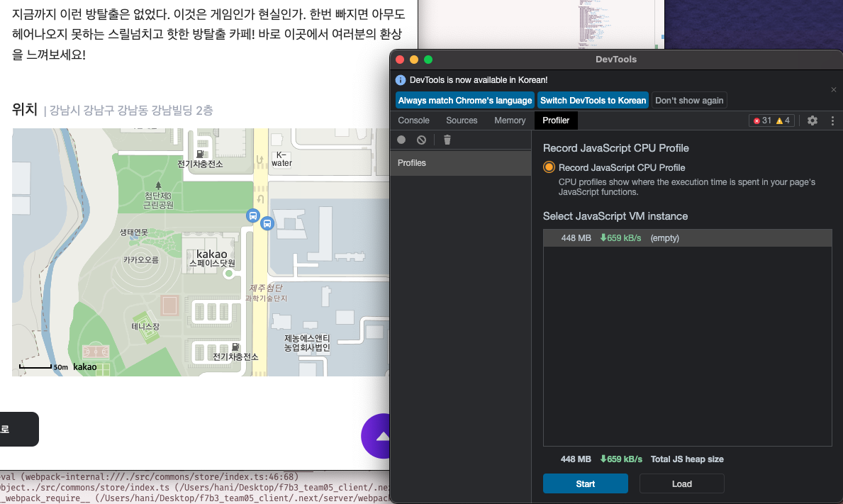Click the DevTools window title bar
The width and height of the screenshot is (843, 504).
pyautogui.click(x=616, y=59)
